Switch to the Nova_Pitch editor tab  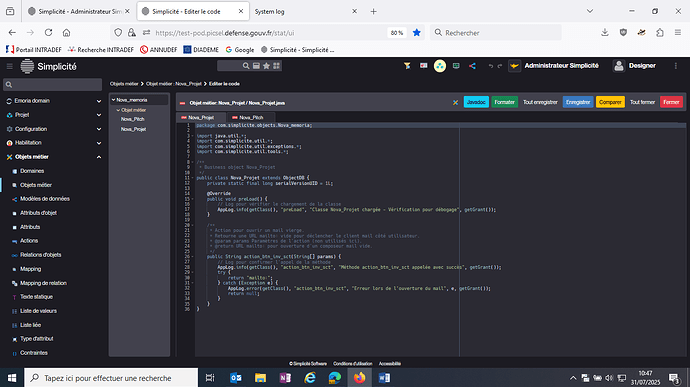(x=250, y=118)
